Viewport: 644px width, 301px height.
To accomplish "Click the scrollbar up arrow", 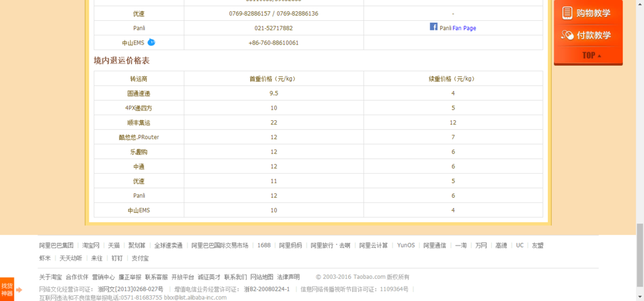I will [640, 3].
